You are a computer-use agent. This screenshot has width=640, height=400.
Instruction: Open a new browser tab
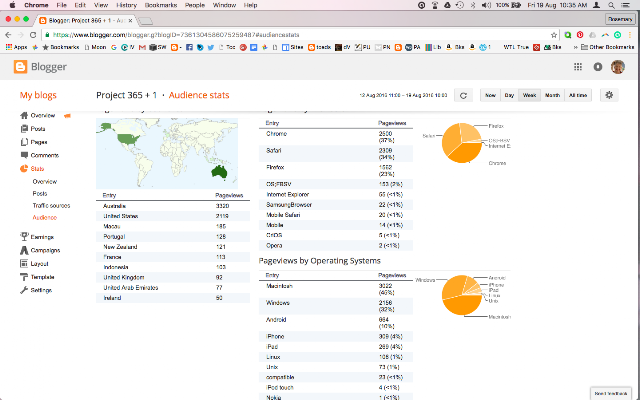click(145, 21)
